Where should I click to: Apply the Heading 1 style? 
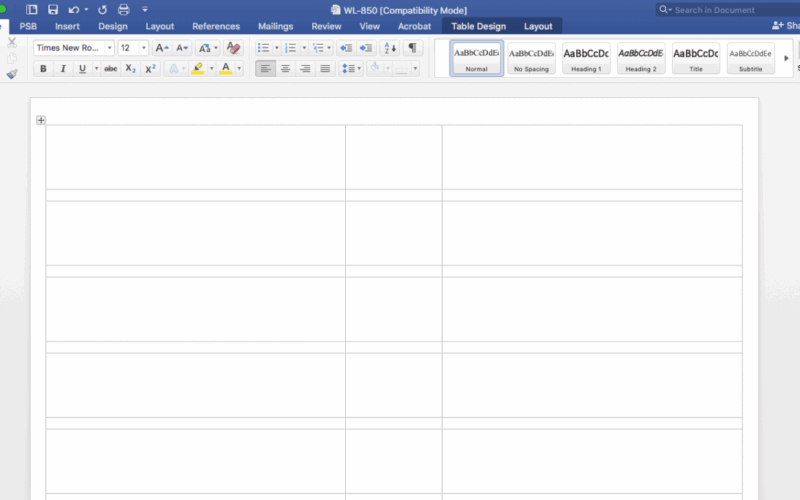[586, 58]
